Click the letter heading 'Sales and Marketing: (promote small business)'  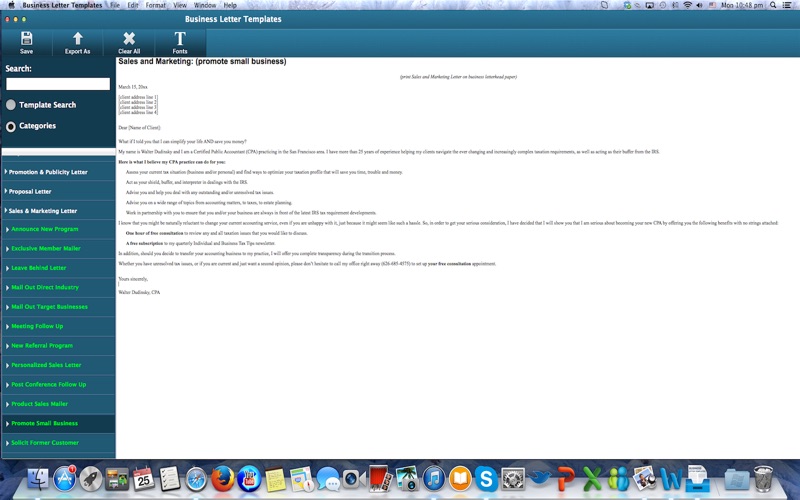[202, 62]
